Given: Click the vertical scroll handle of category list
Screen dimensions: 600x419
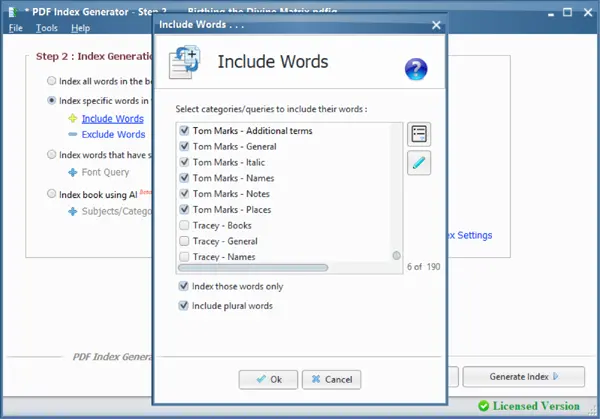Looking at the screenshot, I should [x=396, y=255].
